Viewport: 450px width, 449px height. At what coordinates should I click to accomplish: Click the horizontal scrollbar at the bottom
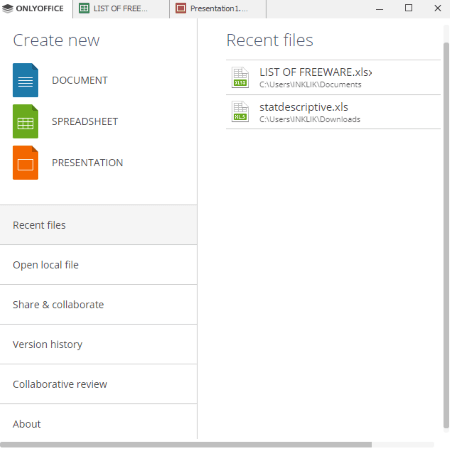coord(186,445)
